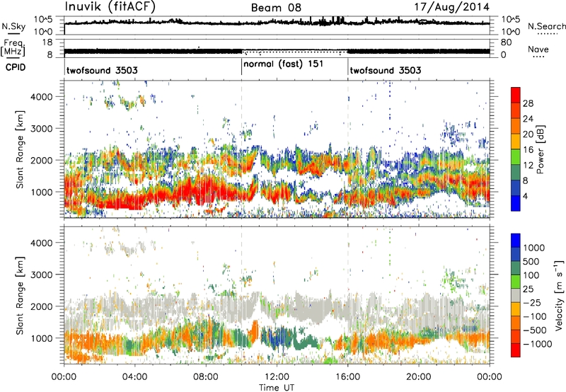The image size is (566, 392).
Task: Click the gray band of the Velocity colorbar
Action: [516, 295]
